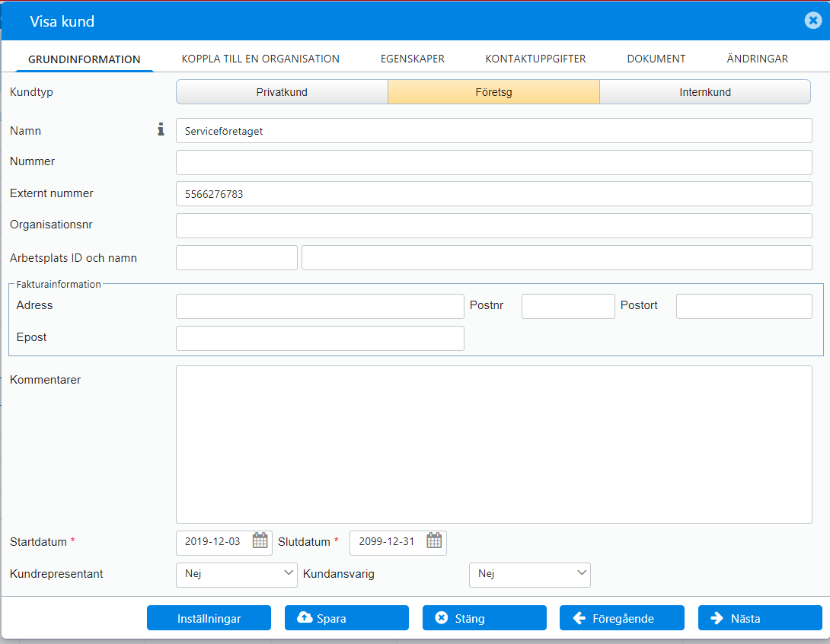Click the Arbetsplats namn field
830x644 pixels.
[x=557, y=258]
